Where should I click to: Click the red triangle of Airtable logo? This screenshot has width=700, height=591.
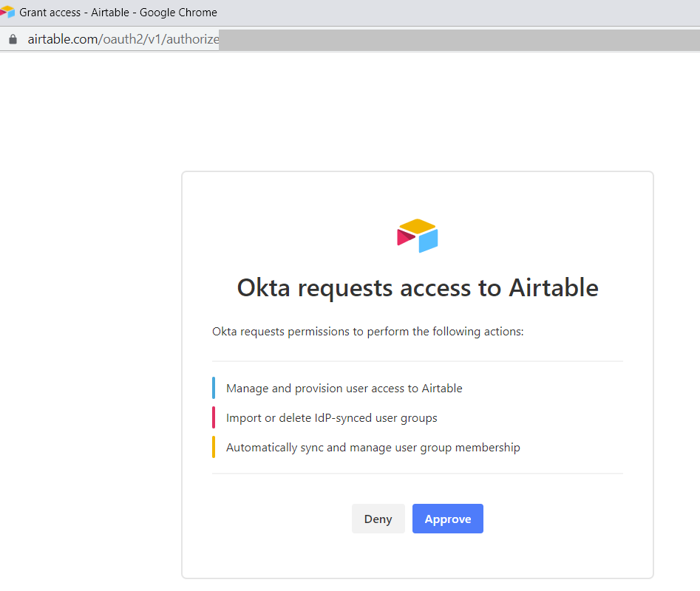pos(405,236)
